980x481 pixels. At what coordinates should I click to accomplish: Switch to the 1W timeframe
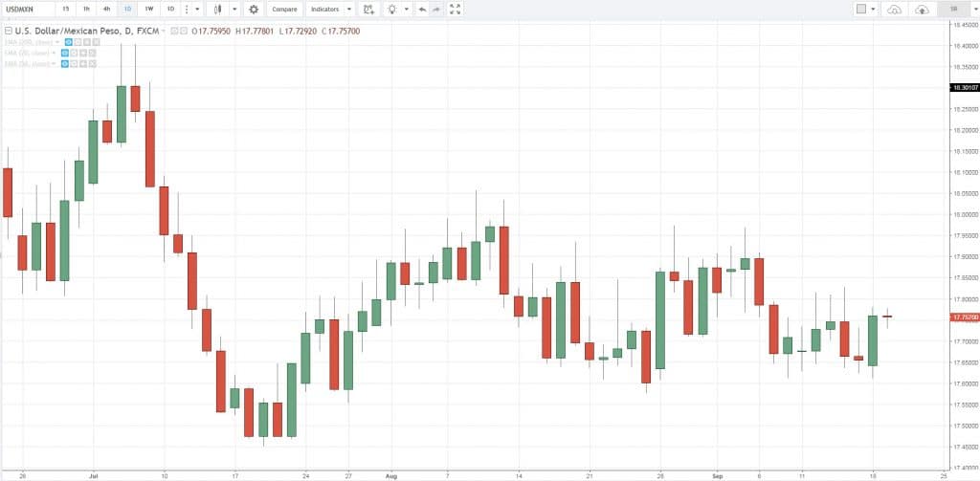tap(148, 9)
